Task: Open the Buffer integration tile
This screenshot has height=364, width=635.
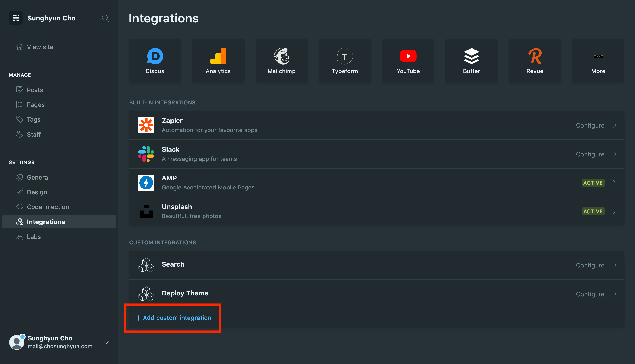Action: pyautogui.click(x=471, y=61)
